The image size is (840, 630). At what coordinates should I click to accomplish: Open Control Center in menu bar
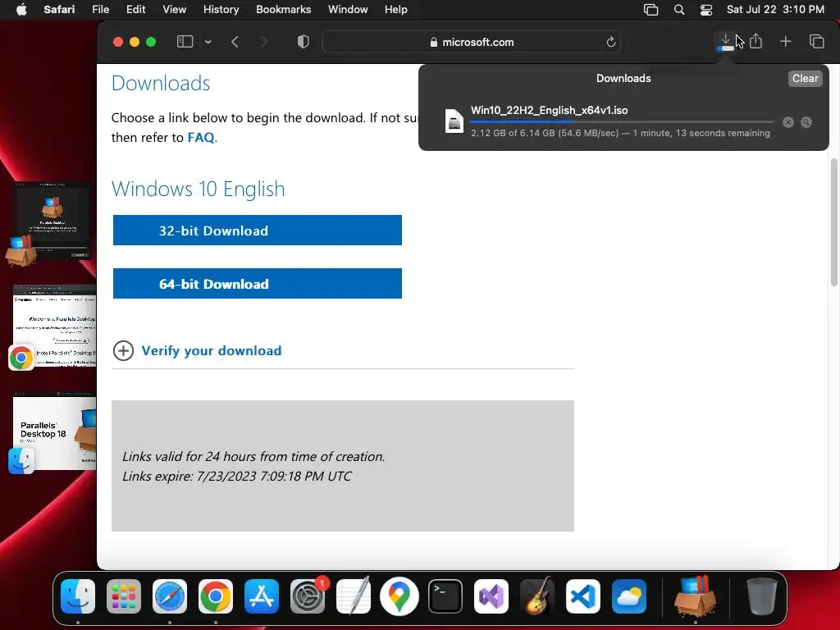(x=706, y=10)
